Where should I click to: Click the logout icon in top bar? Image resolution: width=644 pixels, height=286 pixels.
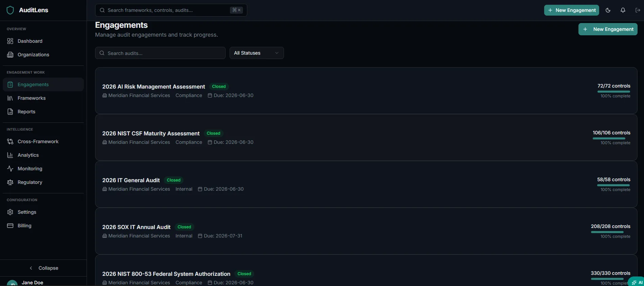point(638,10)
